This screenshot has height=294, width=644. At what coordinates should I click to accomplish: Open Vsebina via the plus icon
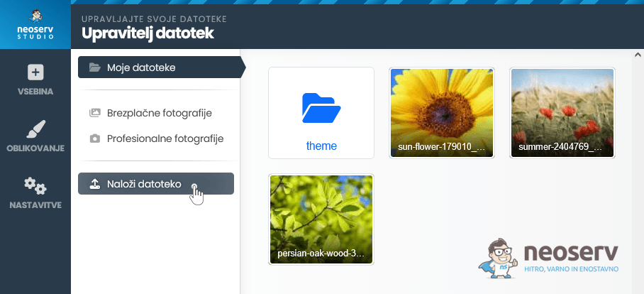click(35, 72)
